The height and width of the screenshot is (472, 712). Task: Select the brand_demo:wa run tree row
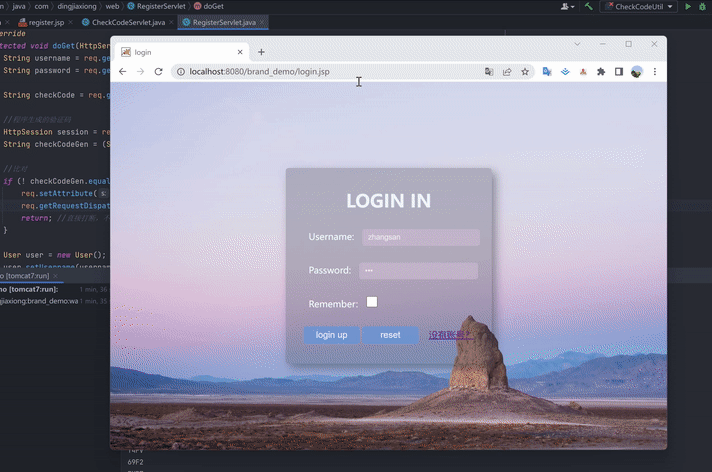point(54,301)
